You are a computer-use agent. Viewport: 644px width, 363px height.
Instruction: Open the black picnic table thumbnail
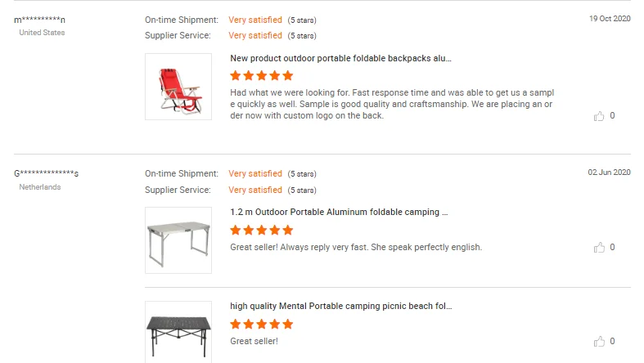(x=178, y=331)
